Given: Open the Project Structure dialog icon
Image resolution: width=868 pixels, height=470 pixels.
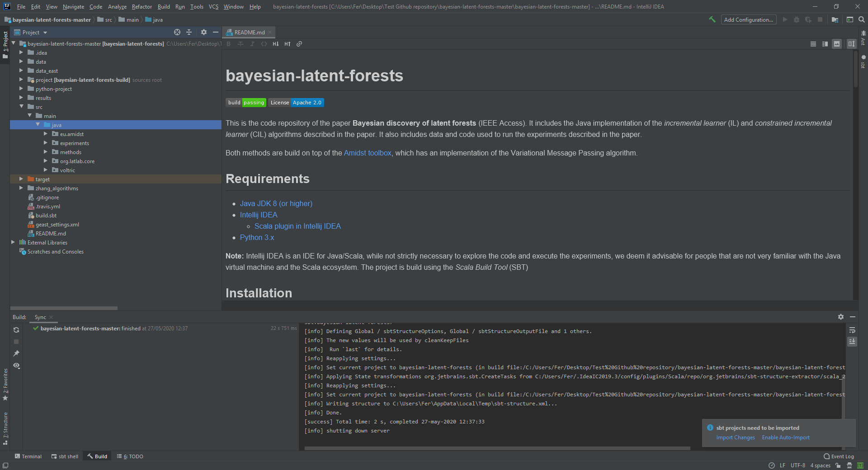Looking at the screenshot, I should (x=835, y=19).
